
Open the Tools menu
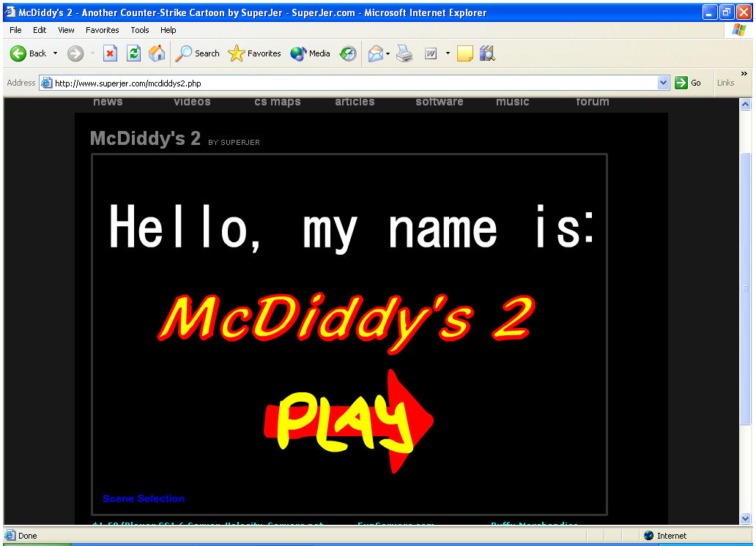point(139,30)
